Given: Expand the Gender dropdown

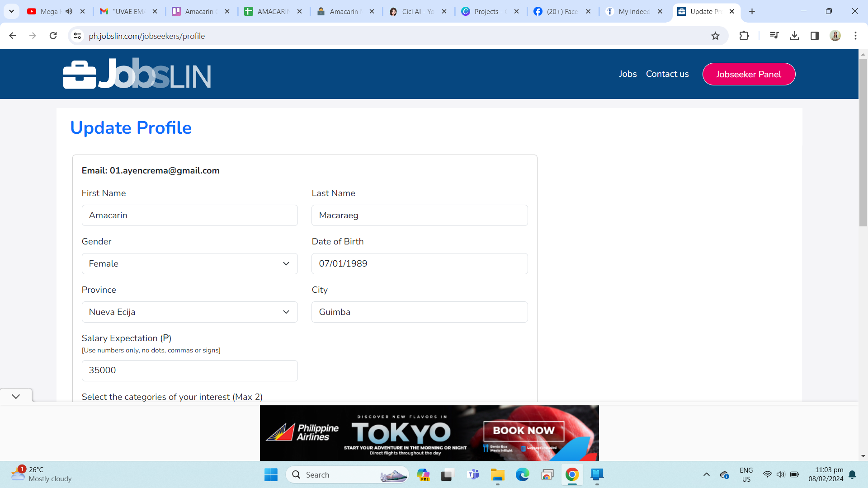Looking at the screenshot, I should click(189, 263).
